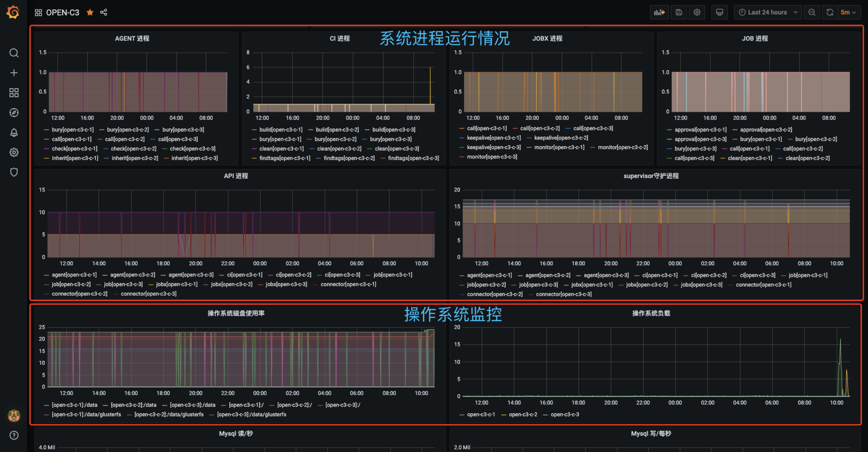Open the Alerting bell icon

click(x=14, y=132)
